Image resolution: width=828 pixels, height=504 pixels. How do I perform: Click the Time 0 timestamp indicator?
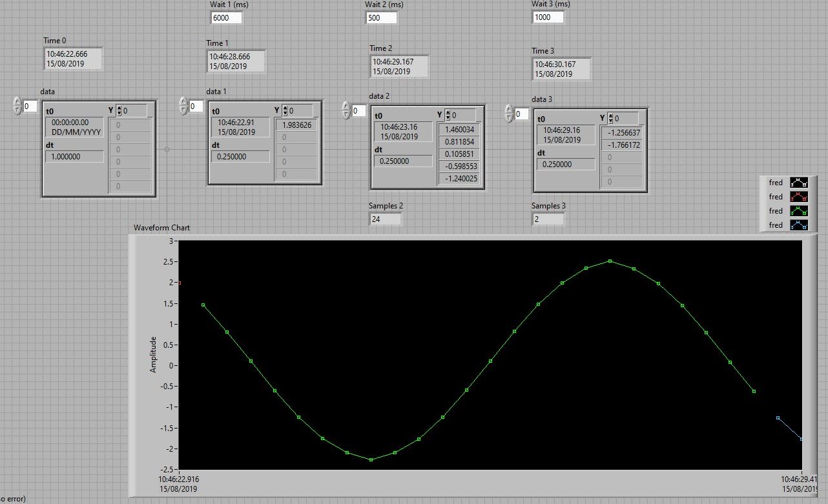click(x=72, y=59)
